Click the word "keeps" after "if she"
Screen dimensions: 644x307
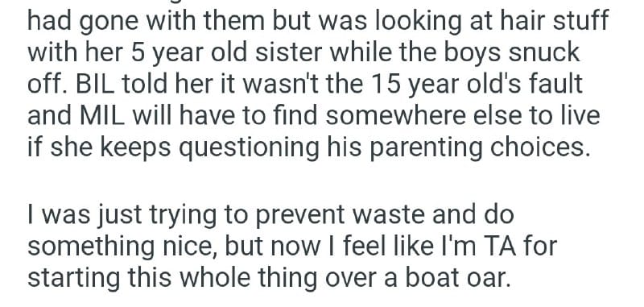coord(135,147)
